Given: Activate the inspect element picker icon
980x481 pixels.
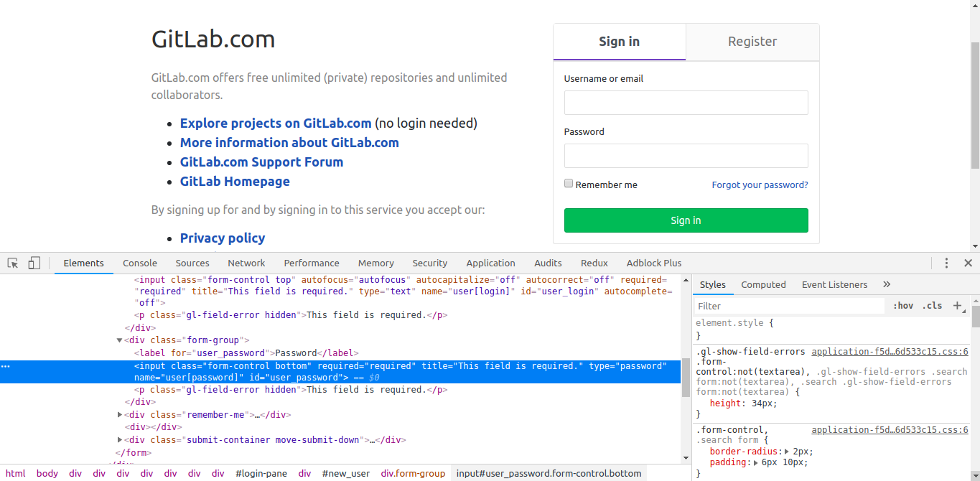Looking at the screenshot, I should click(13, 263).
